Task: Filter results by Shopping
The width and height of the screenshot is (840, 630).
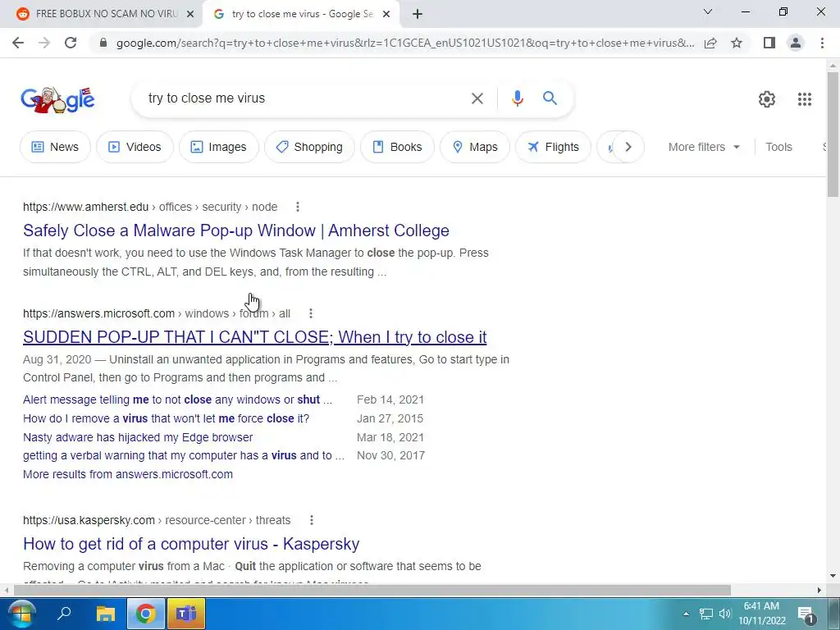Action: (x=309, y=147)
